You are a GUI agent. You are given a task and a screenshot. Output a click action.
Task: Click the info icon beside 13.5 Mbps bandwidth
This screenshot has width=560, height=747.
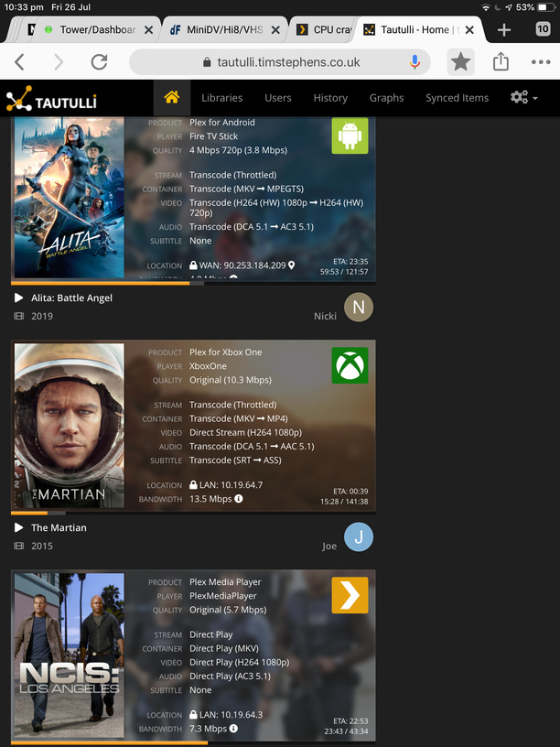click(x=239, y=498)
